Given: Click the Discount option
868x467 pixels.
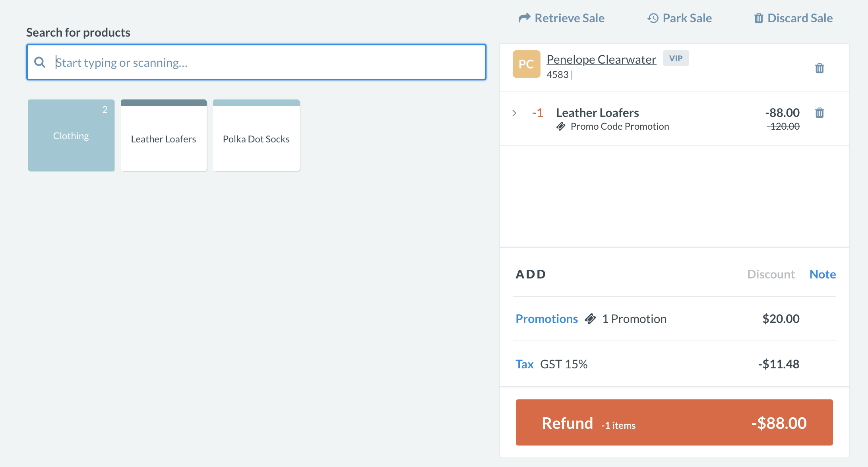Looking at the screenshot, I should pos(771,274).
